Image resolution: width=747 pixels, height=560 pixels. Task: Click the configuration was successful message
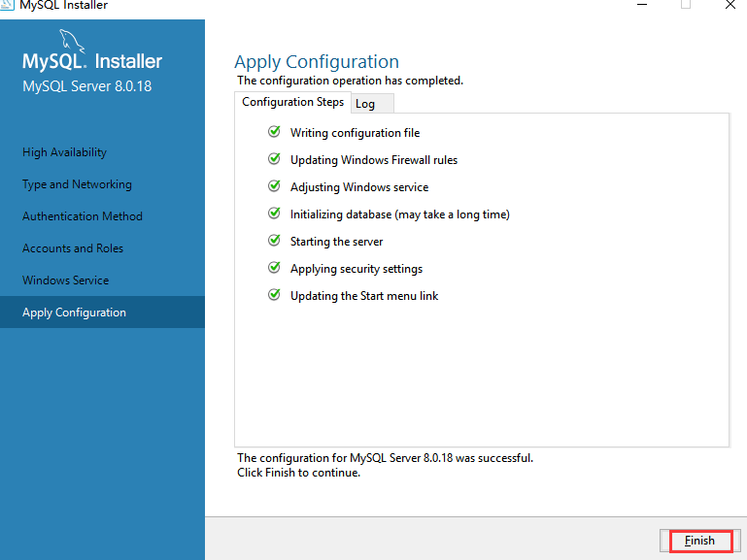pyautogui.click(x=385, y=458)
